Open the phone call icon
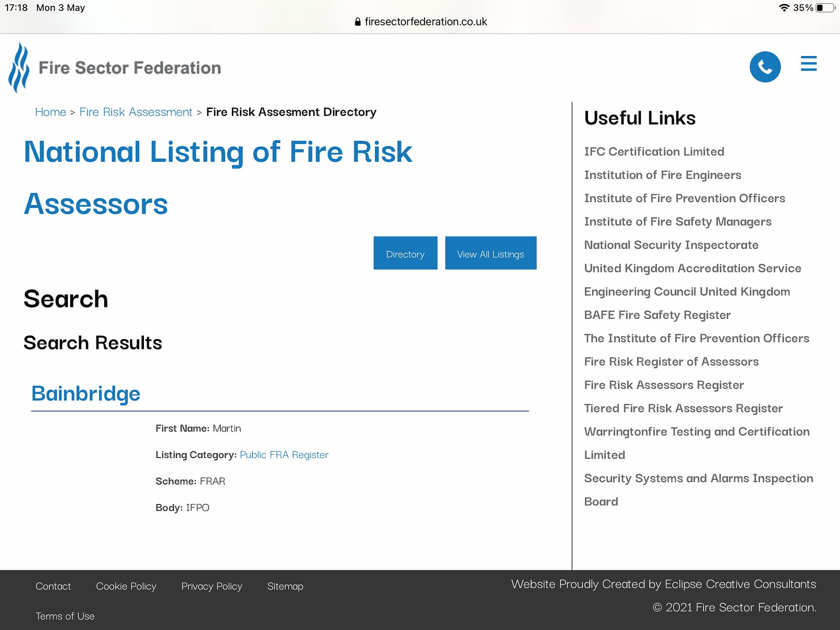 (x=765, y=66)
